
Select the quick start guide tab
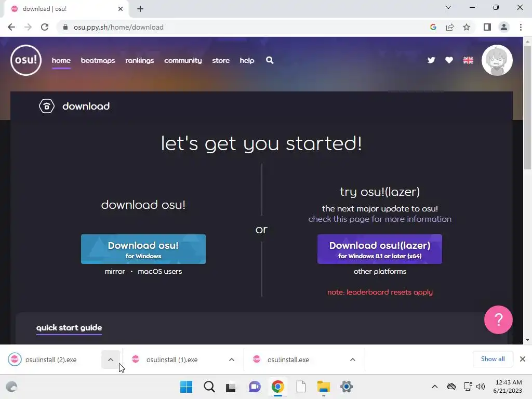[69, 328]
